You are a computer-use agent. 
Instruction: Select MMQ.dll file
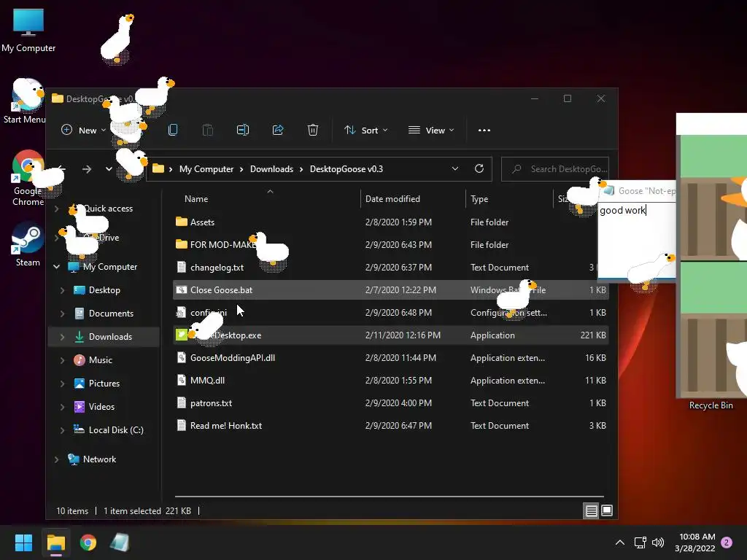click(x=391, y=381)
